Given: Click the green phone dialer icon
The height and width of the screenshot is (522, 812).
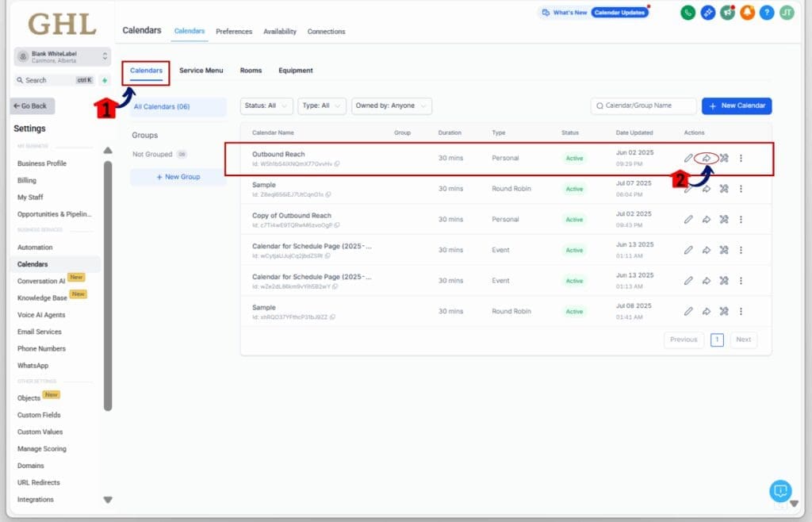Looking at the screenshot, I should click(688, 13).
